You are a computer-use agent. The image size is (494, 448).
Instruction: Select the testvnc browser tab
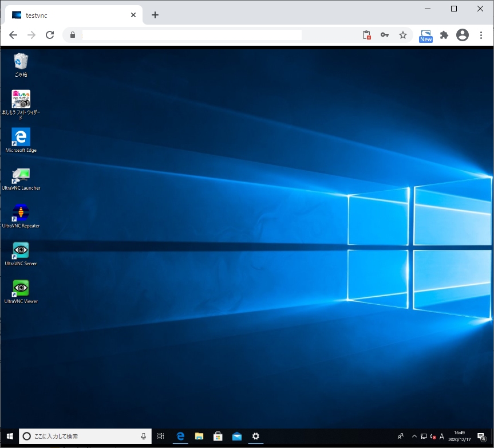(x=74, y=15)
